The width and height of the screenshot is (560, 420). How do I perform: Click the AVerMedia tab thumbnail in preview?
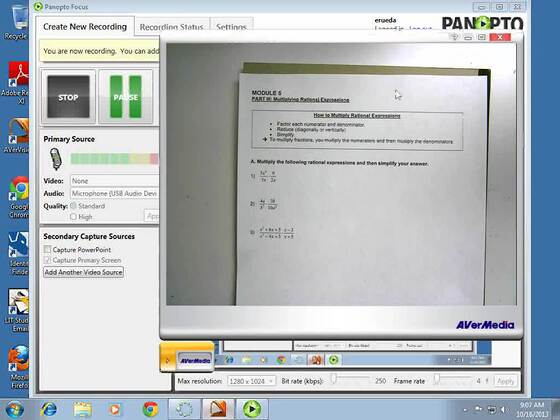coord(187,358)
